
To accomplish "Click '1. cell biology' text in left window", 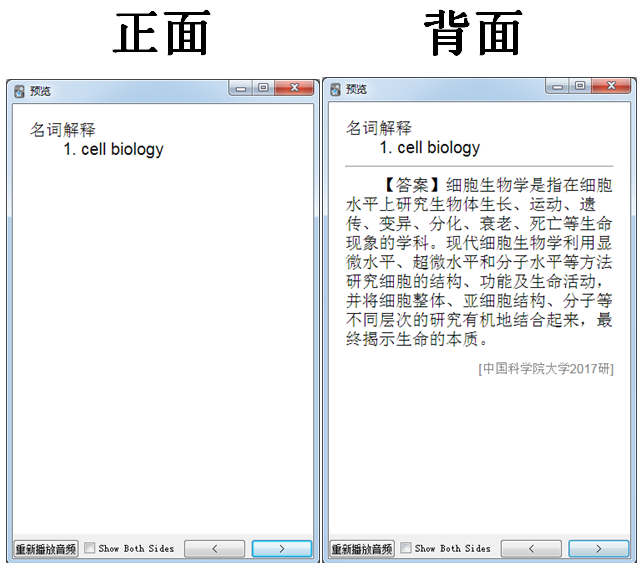I will point(113,150).
